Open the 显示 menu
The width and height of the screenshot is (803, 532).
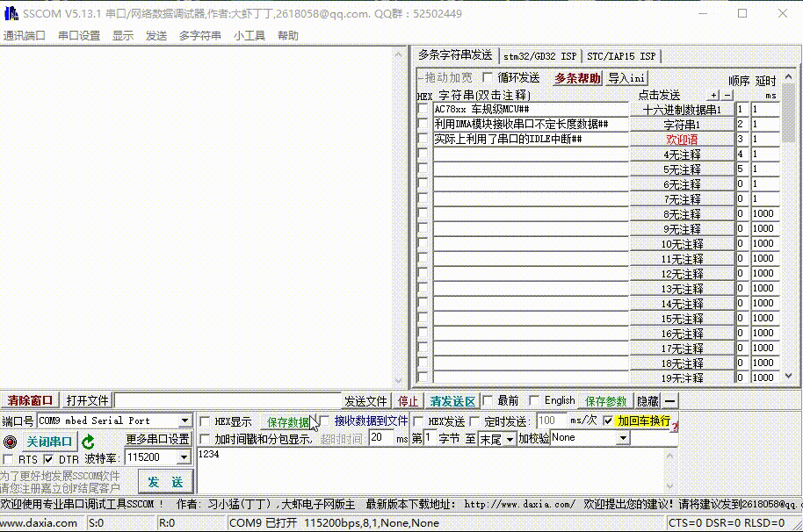pos(123,36)
